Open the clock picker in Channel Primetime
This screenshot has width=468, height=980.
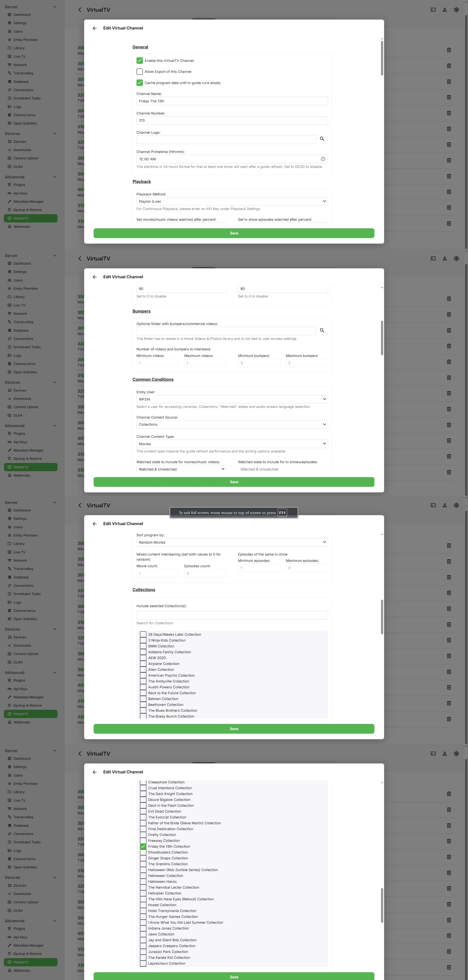[323, 159]
